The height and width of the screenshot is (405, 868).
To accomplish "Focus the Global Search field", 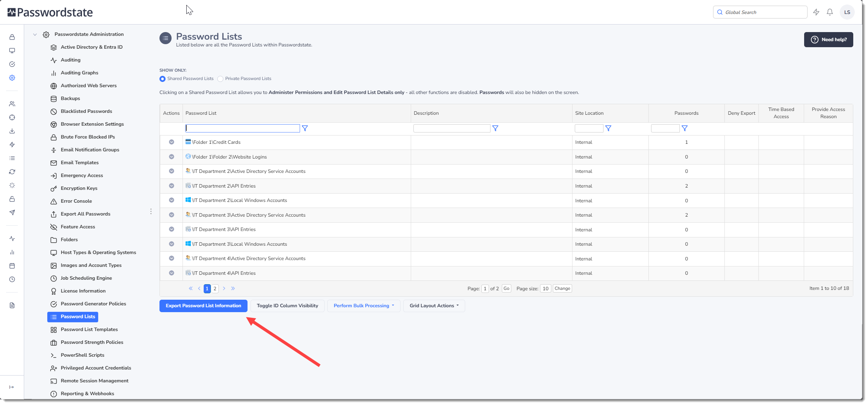I will (760, 12).
